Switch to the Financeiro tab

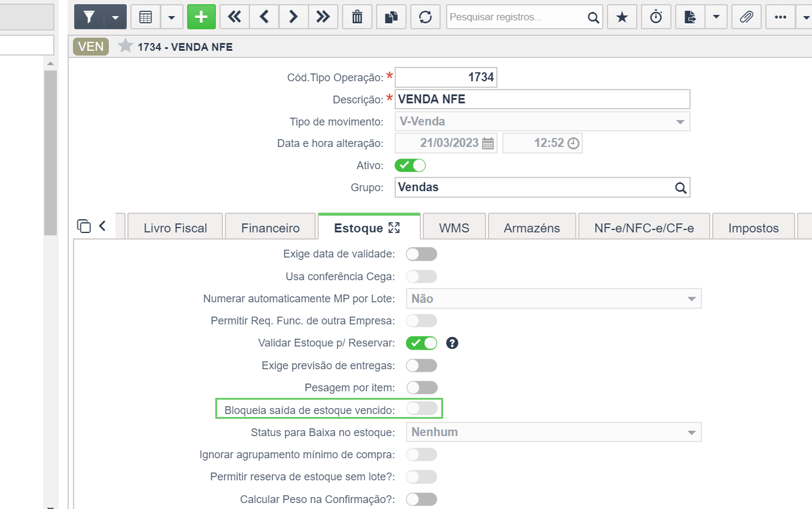(270, 228)
